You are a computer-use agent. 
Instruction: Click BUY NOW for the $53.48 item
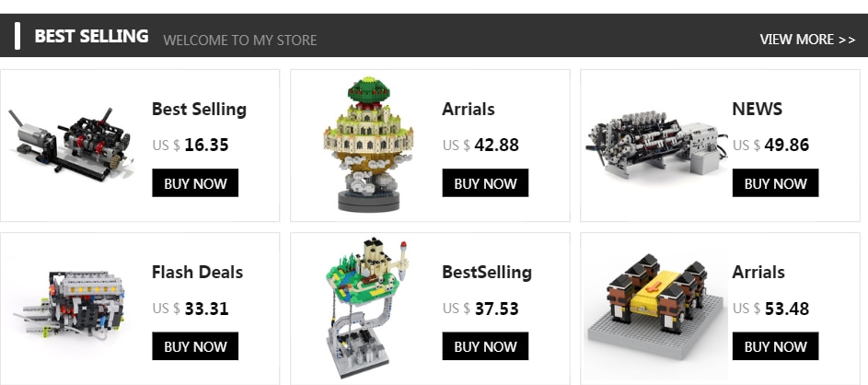click(776, 346)
